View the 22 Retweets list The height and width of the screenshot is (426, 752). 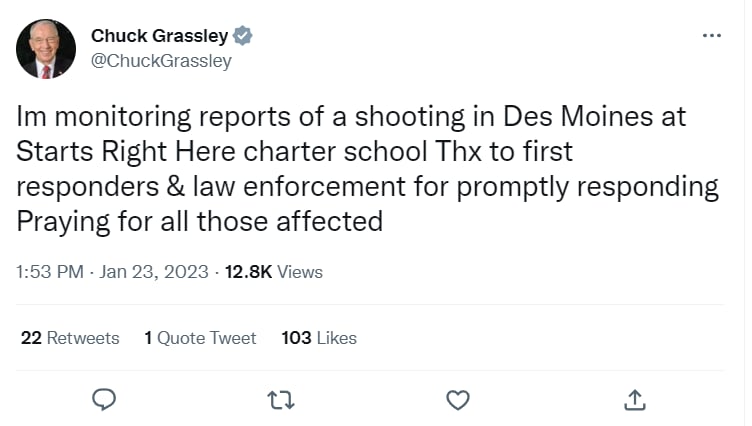70,338
